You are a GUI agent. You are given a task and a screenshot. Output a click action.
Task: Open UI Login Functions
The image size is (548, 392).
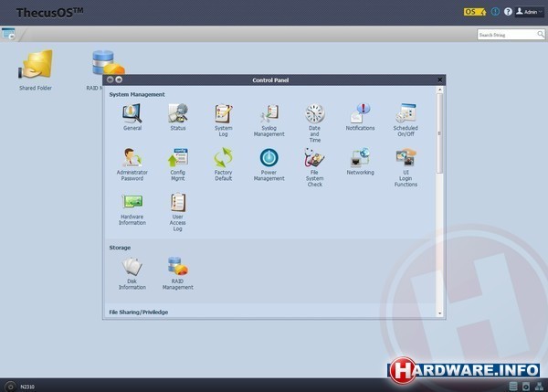coord(406,167)
